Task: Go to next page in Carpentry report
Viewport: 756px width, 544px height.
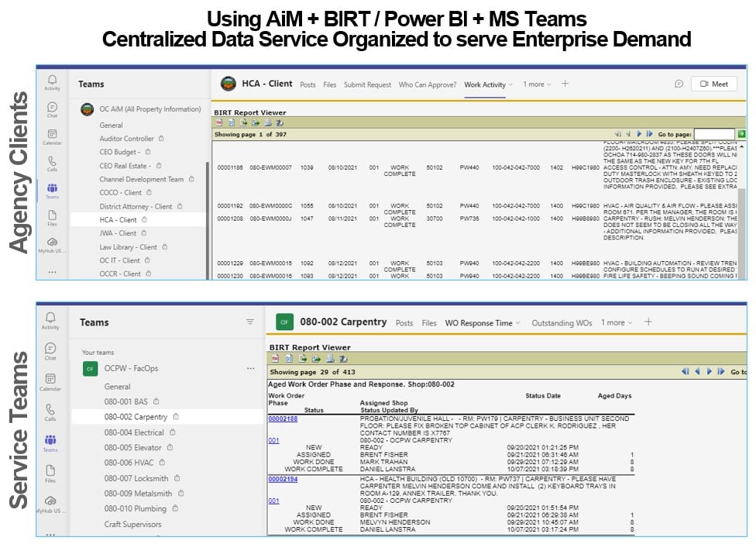Action: [710, 371]
